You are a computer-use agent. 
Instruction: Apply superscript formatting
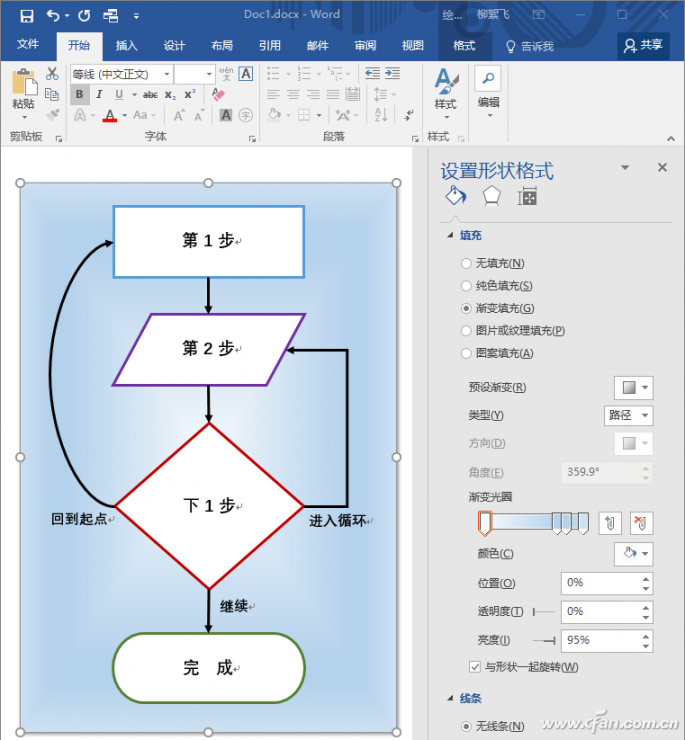click(x=190, y=94)
